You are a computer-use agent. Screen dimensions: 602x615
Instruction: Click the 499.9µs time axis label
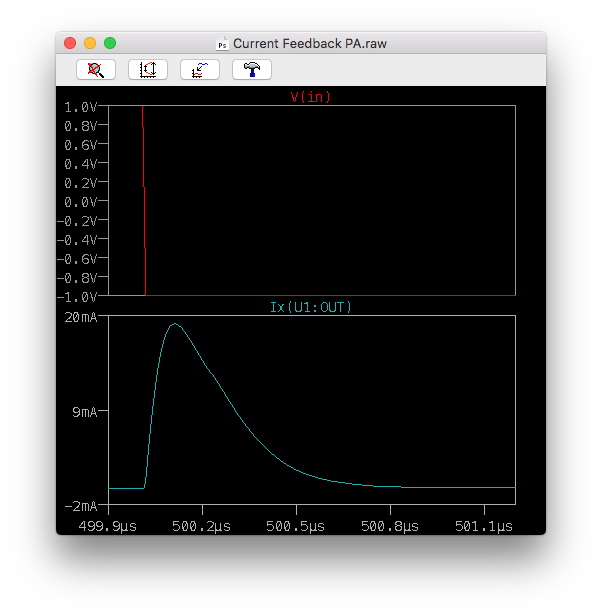[107, 526]
